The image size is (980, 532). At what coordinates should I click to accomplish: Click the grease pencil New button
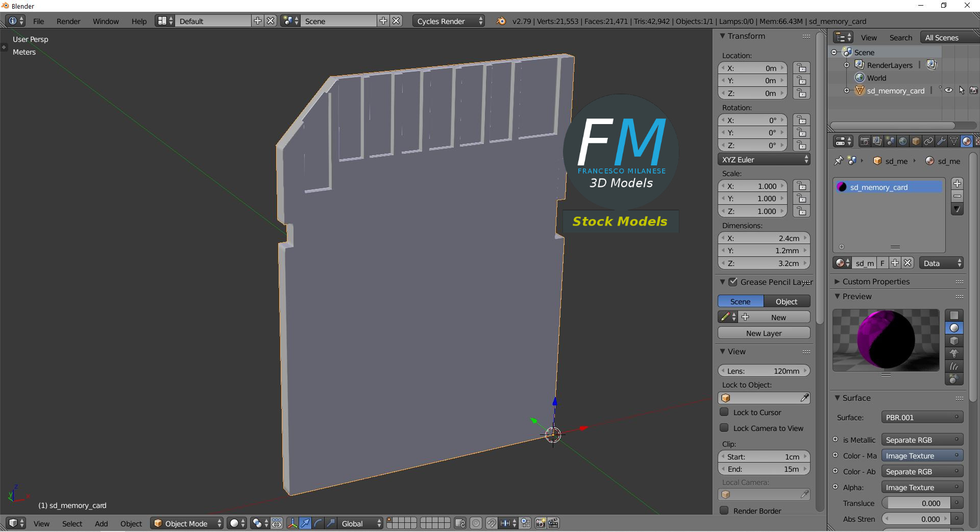(x=774, y=317)
